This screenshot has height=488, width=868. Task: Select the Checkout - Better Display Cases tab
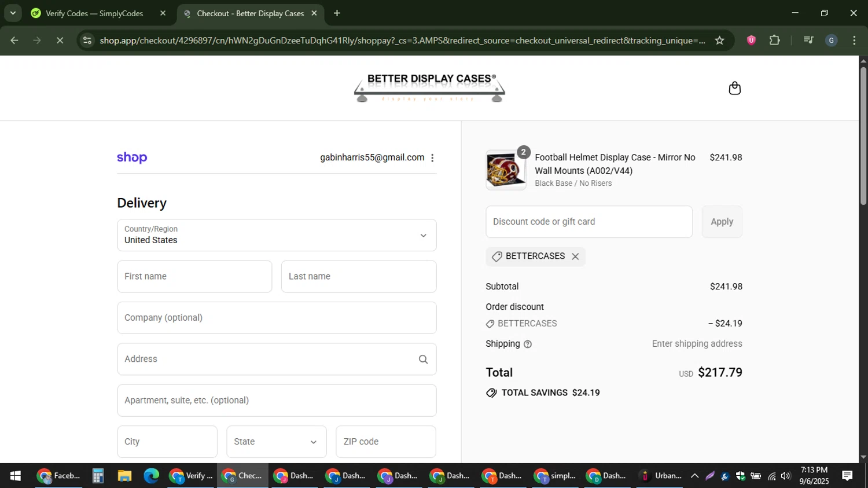coord(250,13)
